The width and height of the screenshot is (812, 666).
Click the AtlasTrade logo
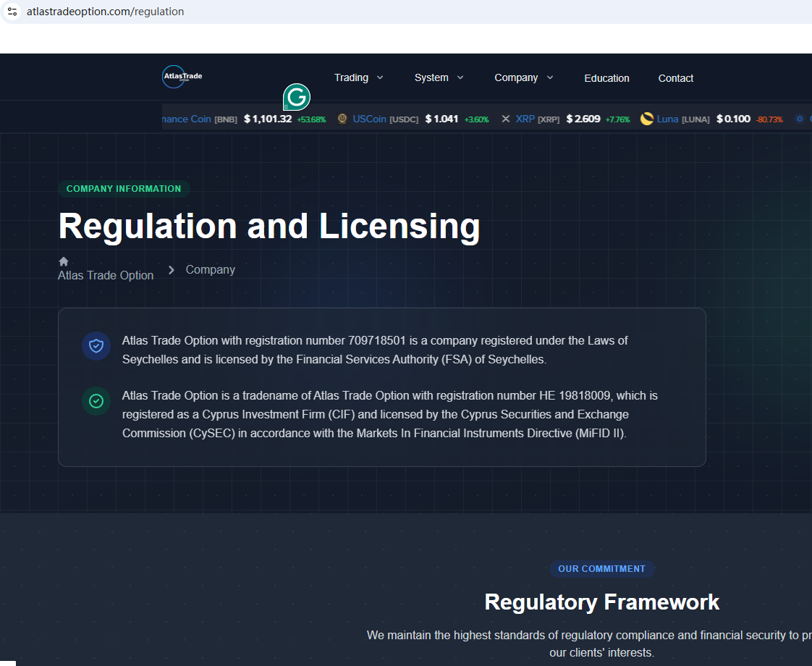[x=182, y=77]
